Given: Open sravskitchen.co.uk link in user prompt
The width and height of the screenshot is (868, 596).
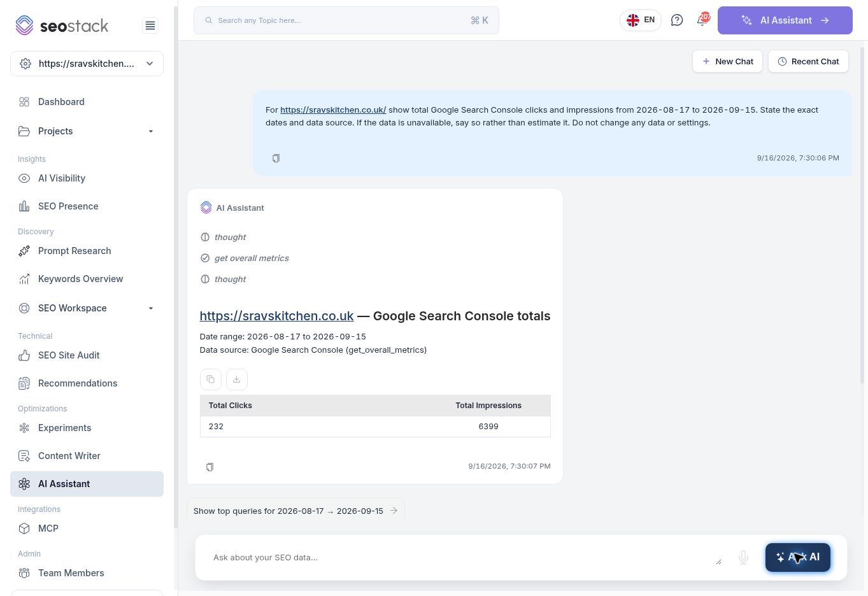Looking at the screenshot, I should pos(333,110).
